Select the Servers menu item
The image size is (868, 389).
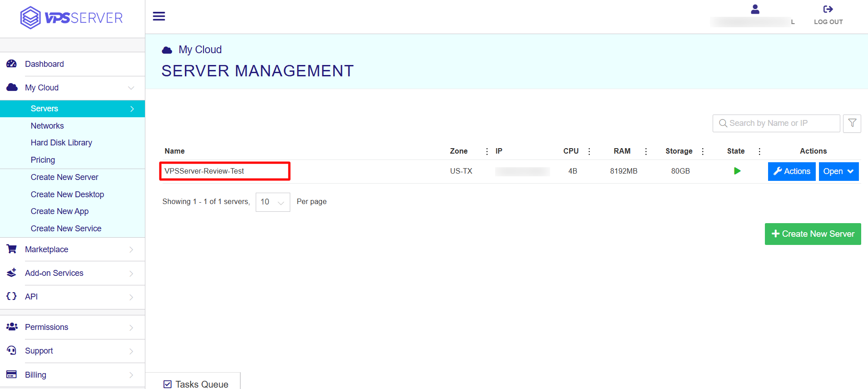tap(73, 109)
